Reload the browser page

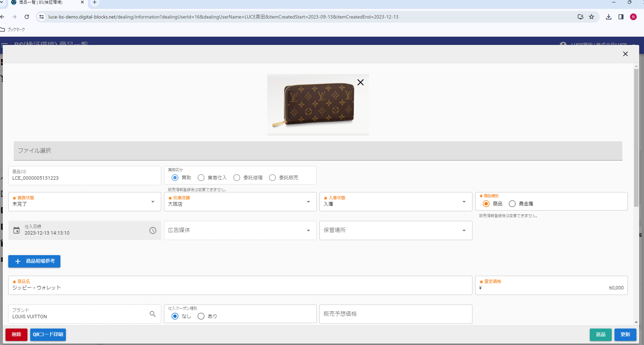coord(27,17)
